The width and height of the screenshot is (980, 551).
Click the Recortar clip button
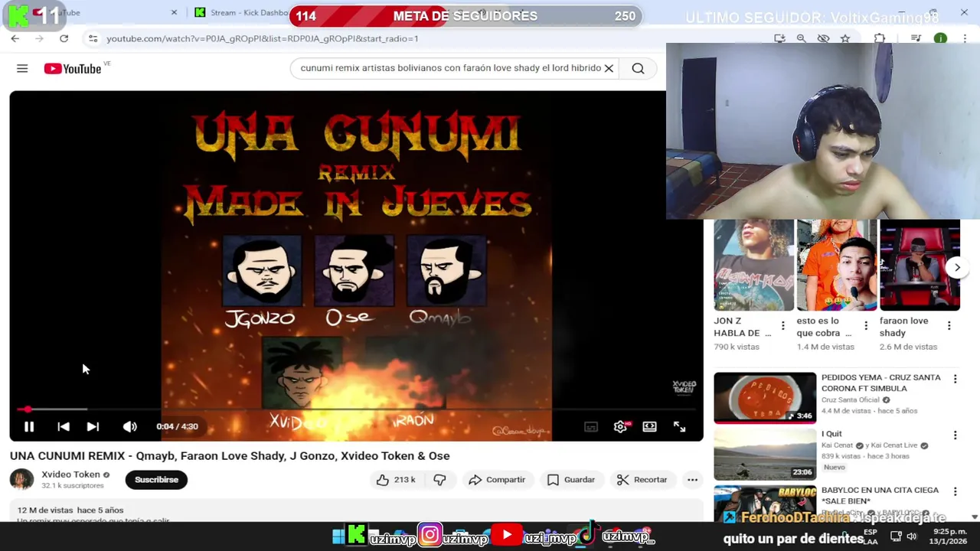pyautogui.click(x=642, y=480)
